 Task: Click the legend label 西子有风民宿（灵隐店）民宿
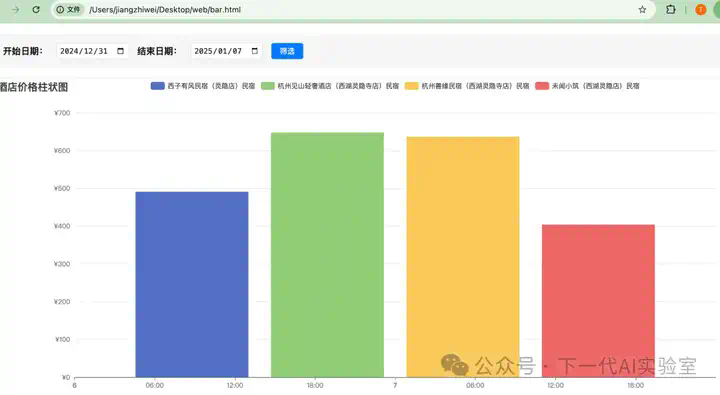[x=211, y=86]
